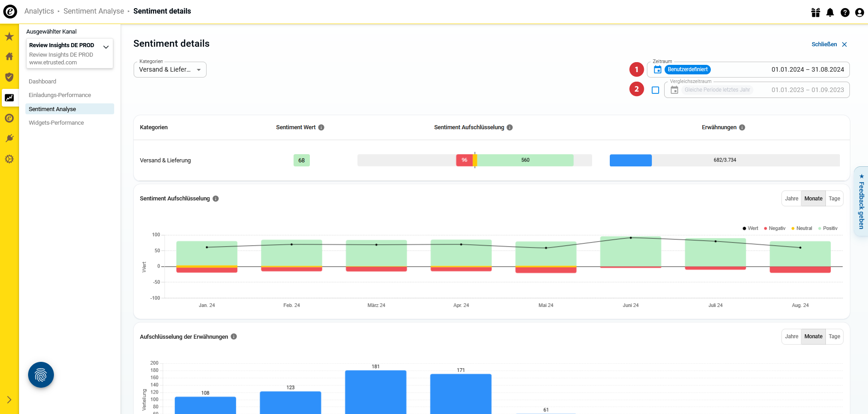This screenshot has height=414, width=868.
Task: Open Dashboard in side menu
Action: click(x=43, y=82)
